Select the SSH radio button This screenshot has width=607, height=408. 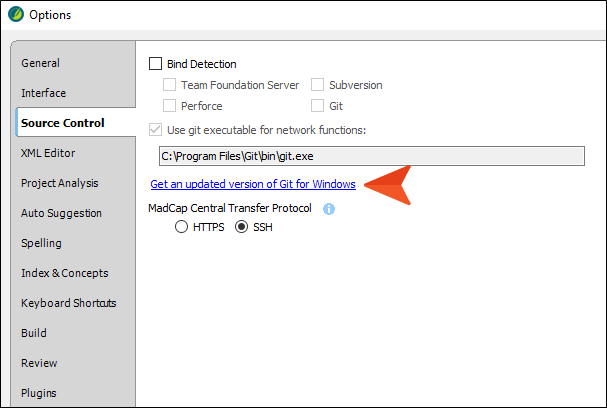point(242,227)
